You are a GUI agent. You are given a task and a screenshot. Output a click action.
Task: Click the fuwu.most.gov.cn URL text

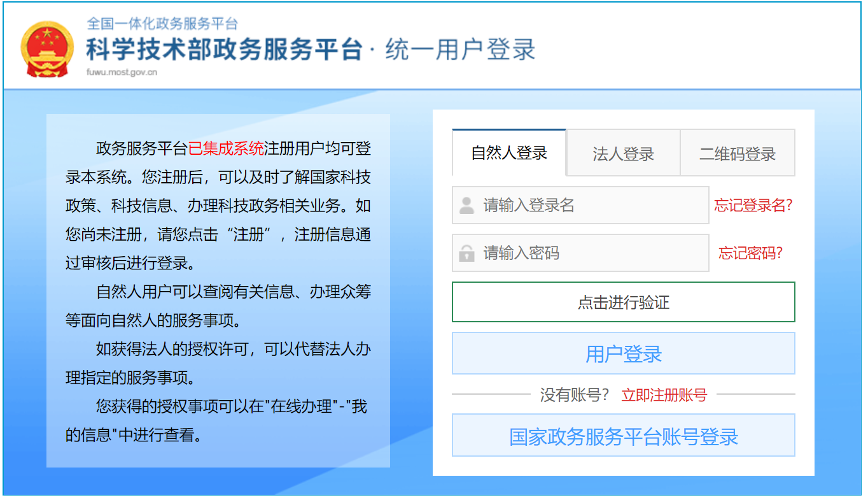pyautogui.click(x=122, y=72)
